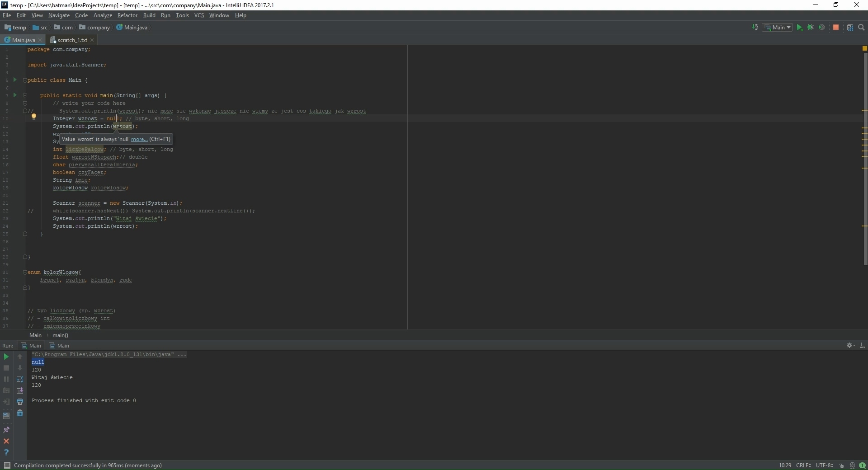This screenshot has width=868, height=470.
Task: Open the Main run configuration dropdown
Action: coord(778,28)
